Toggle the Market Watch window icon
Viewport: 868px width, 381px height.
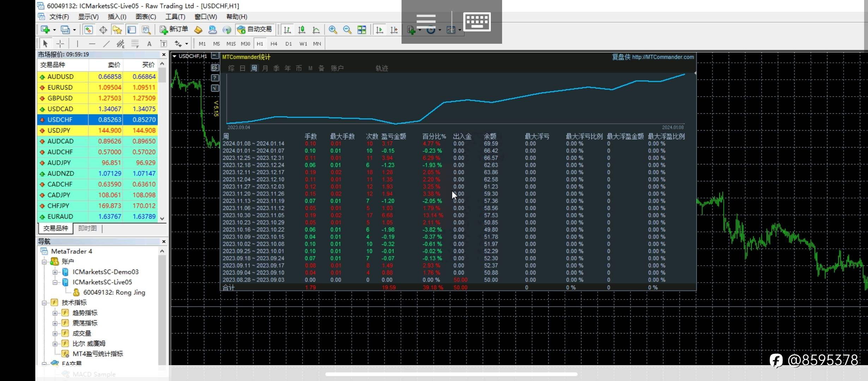[x=89, y=30]
